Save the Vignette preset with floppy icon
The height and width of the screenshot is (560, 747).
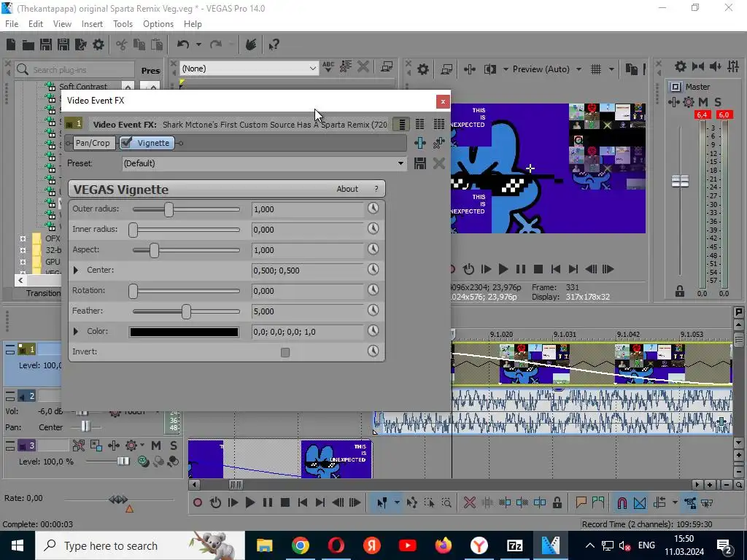pyautogui.click(x=419, y=163)
